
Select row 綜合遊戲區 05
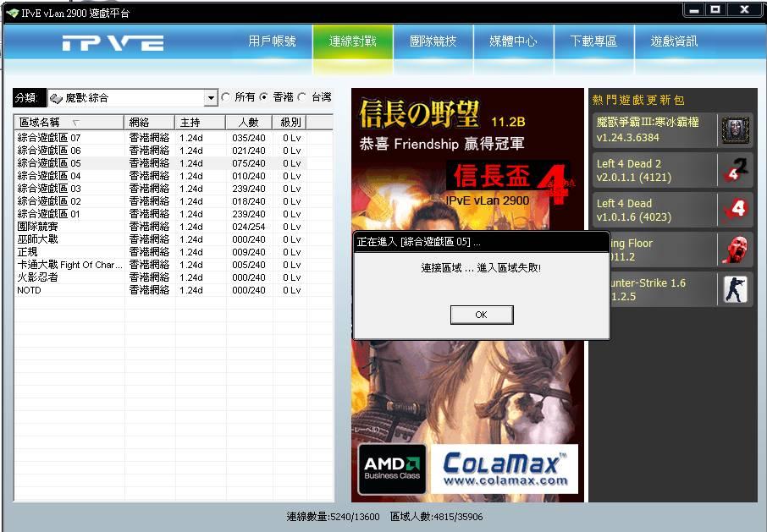[x=161, y=163]
